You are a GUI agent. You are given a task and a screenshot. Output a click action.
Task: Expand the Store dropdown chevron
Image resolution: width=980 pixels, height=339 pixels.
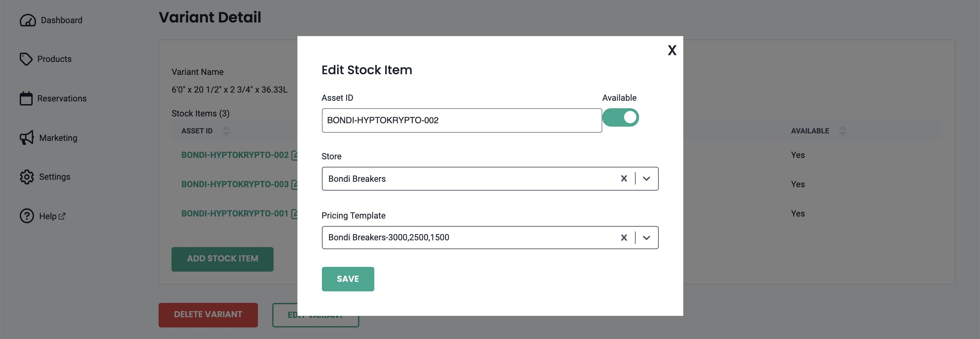coord(647,178)
